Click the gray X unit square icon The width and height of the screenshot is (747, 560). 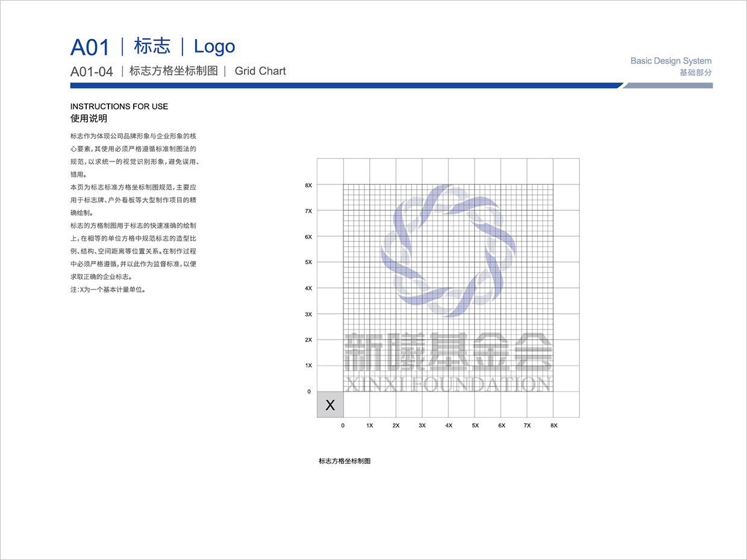click(330, 405)
